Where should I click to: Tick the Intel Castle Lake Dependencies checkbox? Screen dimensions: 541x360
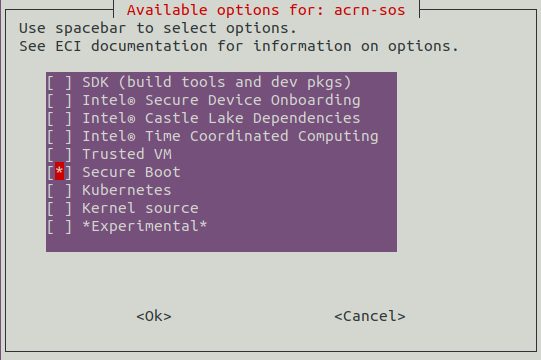click(59, 118)
